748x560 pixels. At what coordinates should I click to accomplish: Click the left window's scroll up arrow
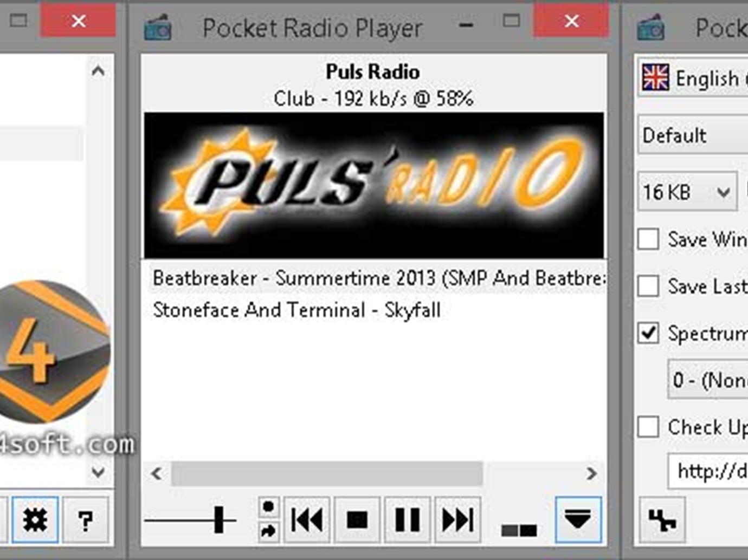pyautogui.click(x=98, y=71)
